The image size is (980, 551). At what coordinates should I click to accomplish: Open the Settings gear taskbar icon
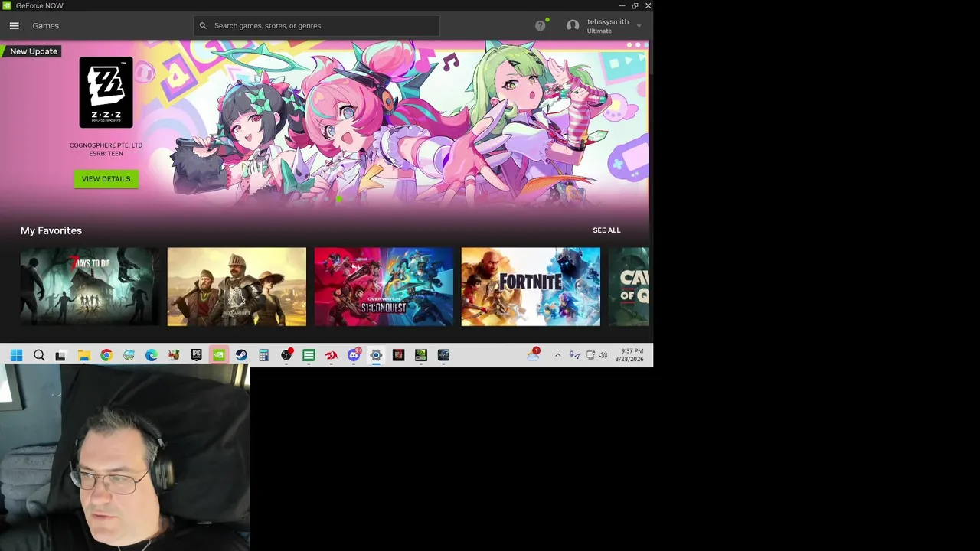click(376, 355)
